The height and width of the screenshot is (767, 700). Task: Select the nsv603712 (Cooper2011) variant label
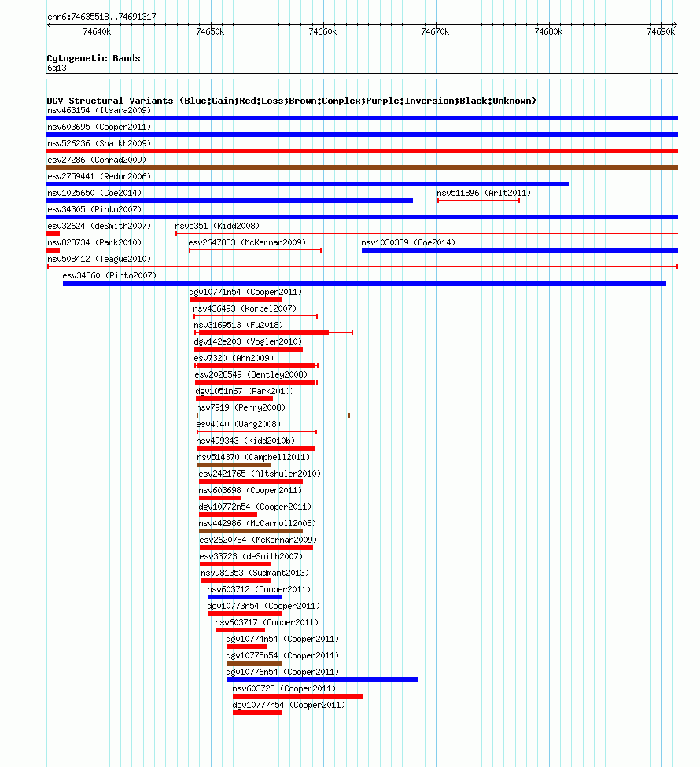point(259,589)
